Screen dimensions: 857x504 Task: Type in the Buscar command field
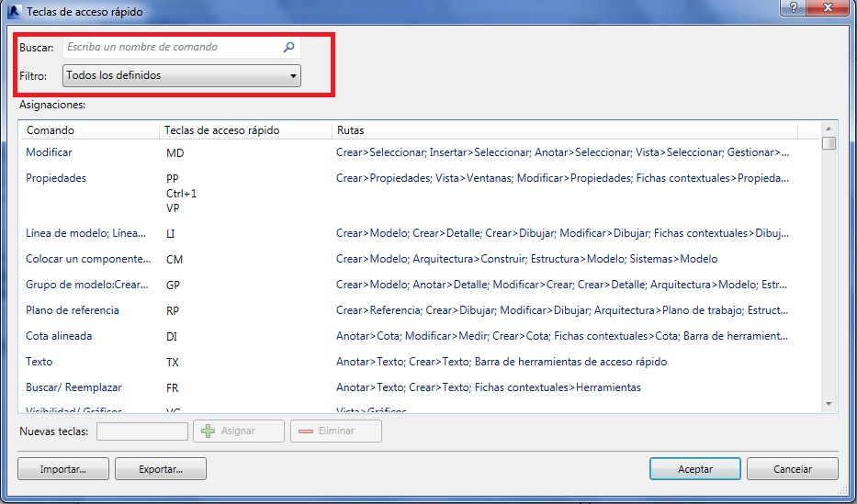pos(172,47)
